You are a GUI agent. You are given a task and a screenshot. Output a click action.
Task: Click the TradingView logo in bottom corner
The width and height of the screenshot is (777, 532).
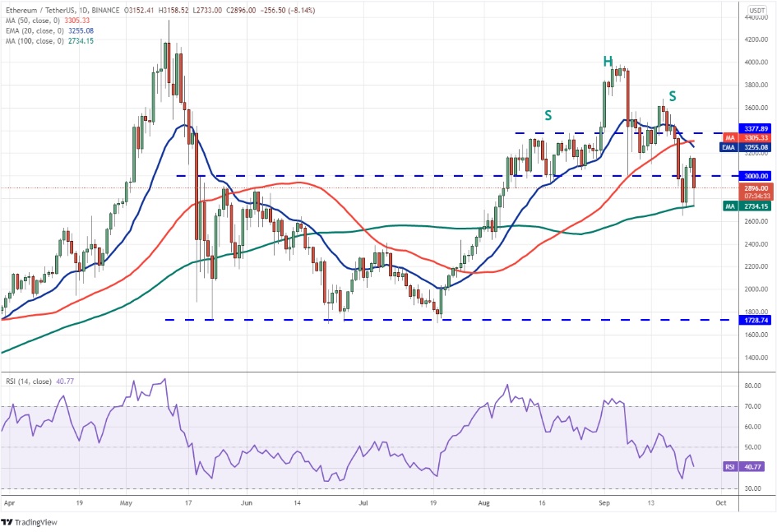(x=31, y=523)
